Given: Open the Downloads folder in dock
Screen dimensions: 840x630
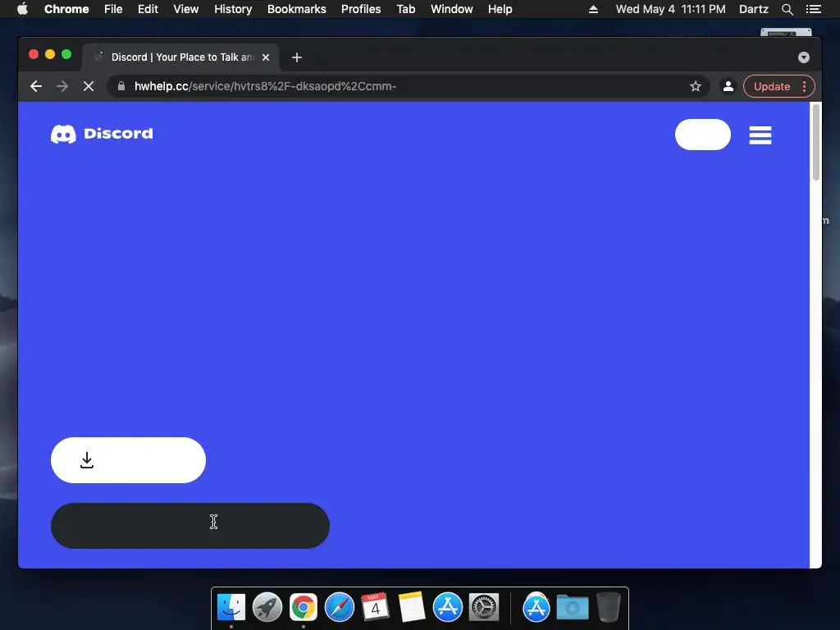Looking at the screenshot, I should click(572, 608).
